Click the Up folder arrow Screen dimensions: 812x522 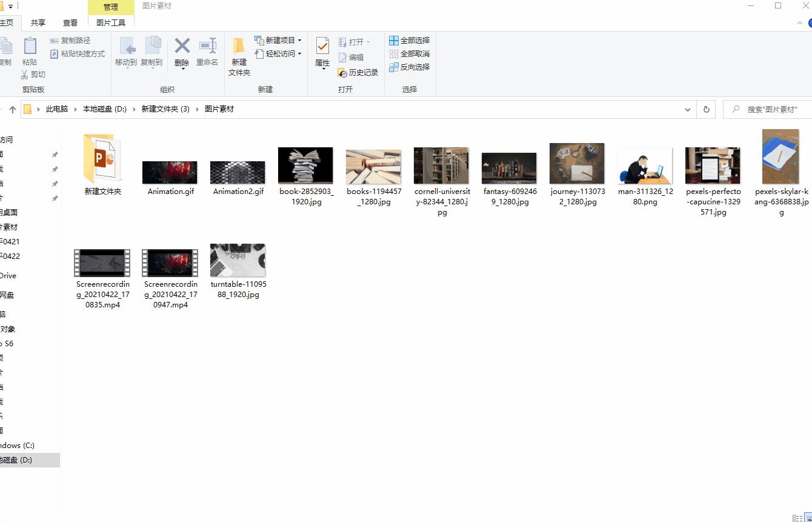12,110
